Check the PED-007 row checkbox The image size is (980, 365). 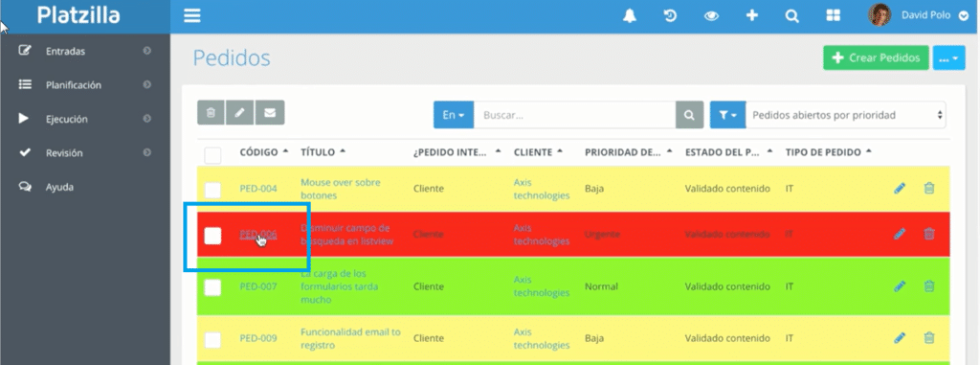point(212,287)
